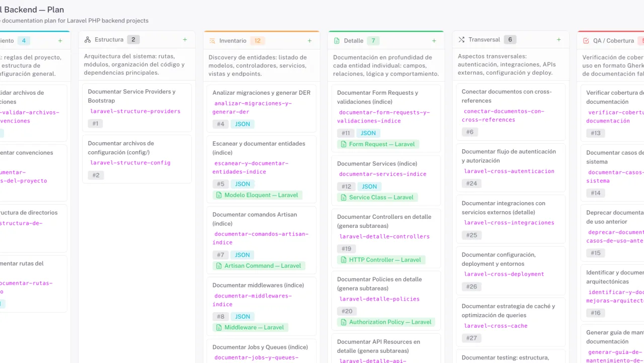Open card Documentar Jobs y Queues
Viewport: 644px width, 363px height.
(x=261, y=351)
